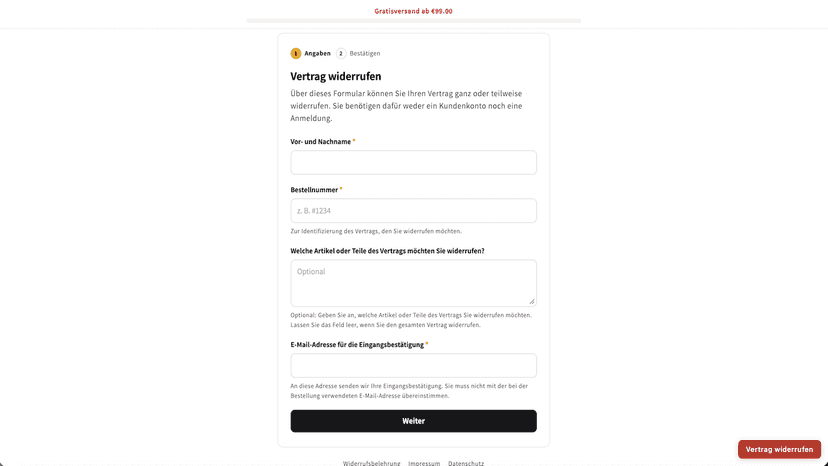828x466 pixels.
Task: Click the Vor- und Nachname field label
Action: click(323, 142)
